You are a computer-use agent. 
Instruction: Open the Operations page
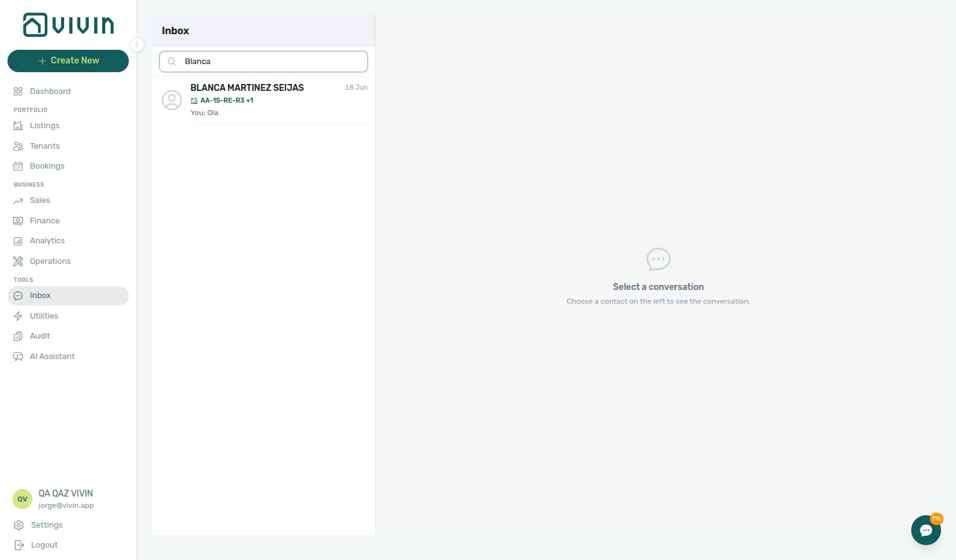(x=68, y=261)
